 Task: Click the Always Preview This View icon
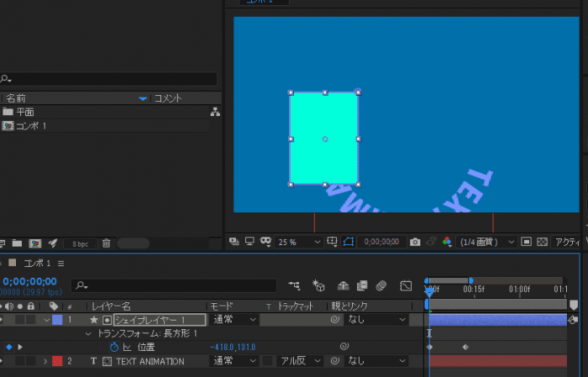pos(234,242)
